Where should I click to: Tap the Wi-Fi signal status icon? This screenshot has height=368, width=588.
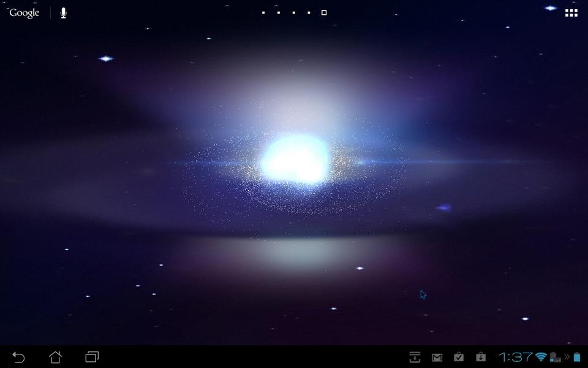[x=541, y=357]
